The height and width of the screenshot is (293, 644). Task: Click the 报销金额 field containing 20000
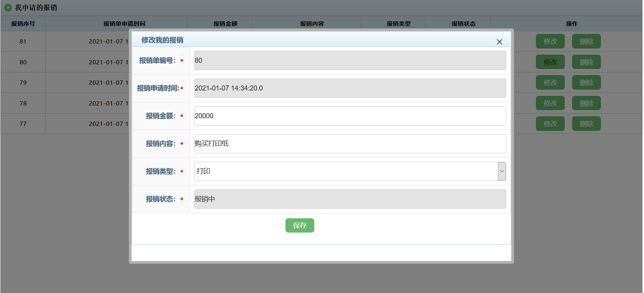point(350,116)
